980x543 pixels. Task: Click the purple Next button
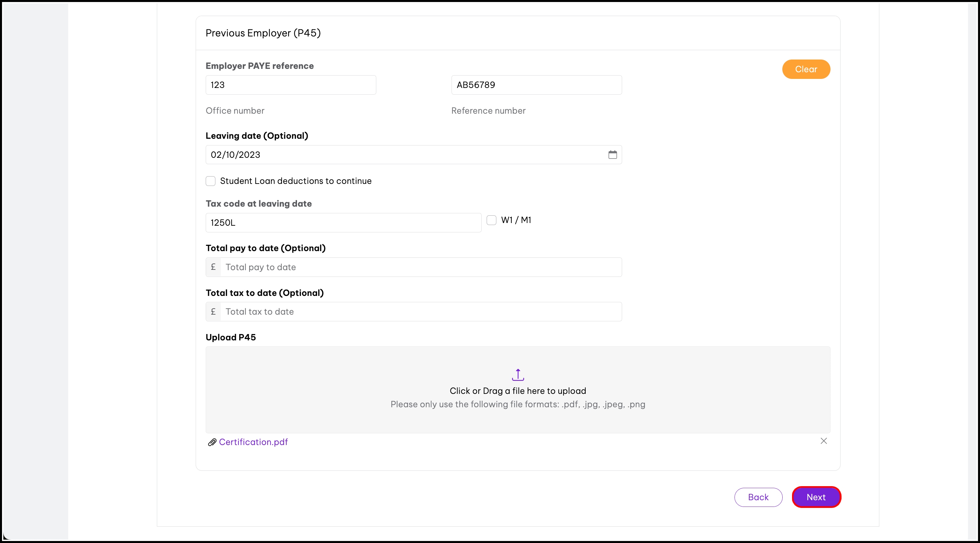coord(816,497)
